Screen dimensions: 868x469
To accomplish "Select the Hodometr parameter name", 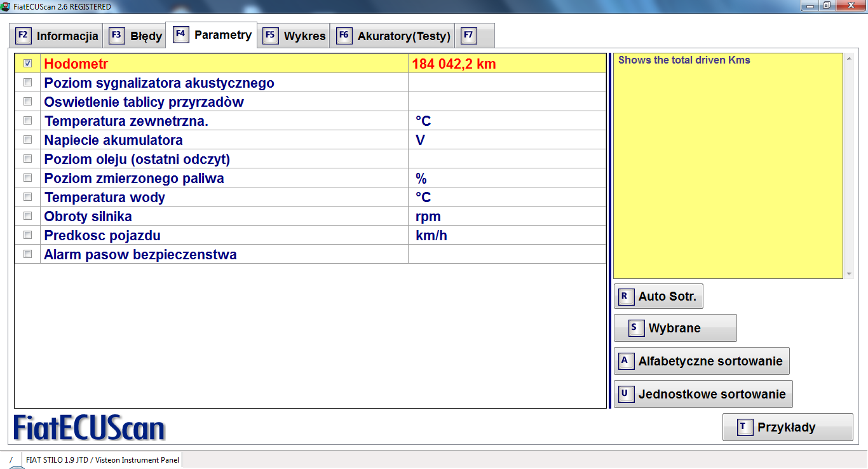I will [76, 64].
